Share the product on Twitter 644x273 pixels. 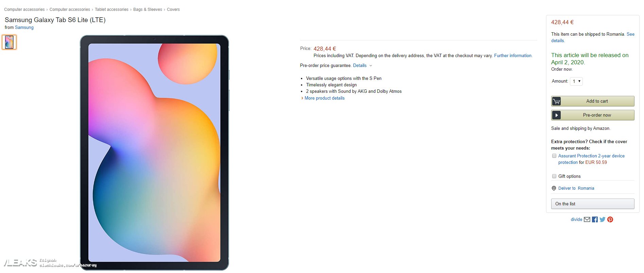pyautogui.click(x=603, y=220)
